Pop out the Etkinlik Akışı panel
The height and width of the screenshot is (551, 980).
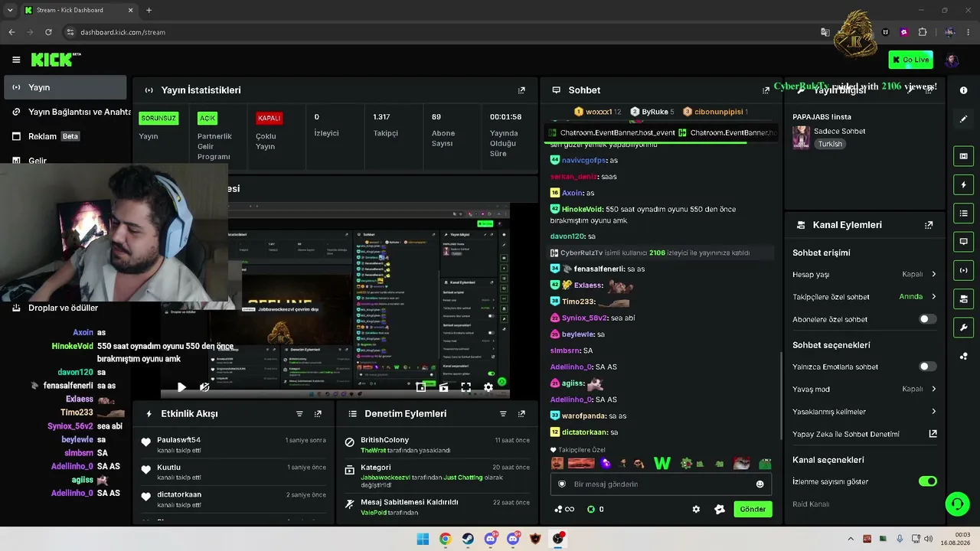(x=318, y=414)
